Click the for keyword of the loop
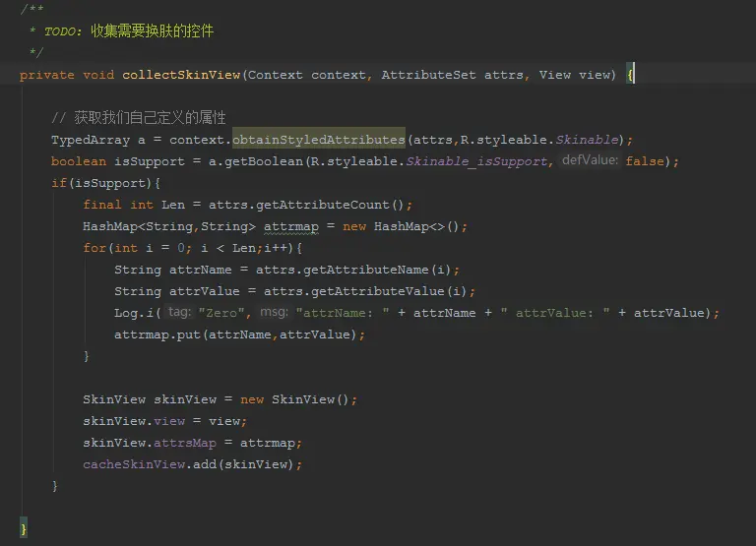This screenshot has height=546, width=756. point(94,248)
